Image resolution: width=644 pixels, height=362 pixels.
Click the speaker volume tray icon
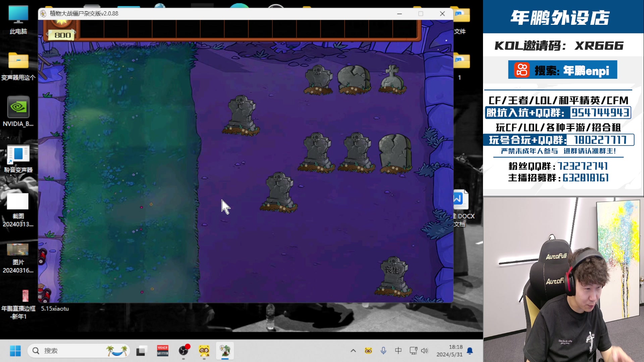[x=425, y=351]
